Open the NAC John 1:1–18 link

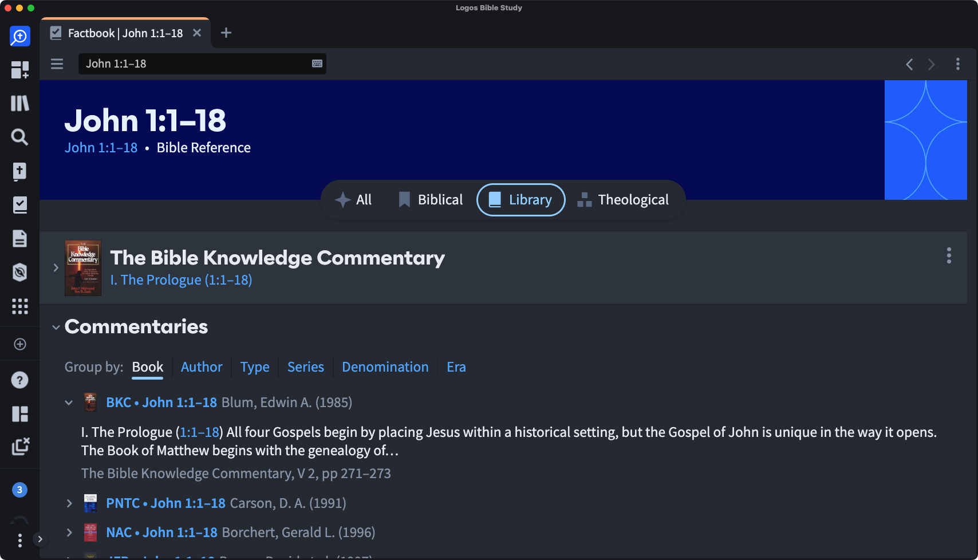tap(161, 533)
